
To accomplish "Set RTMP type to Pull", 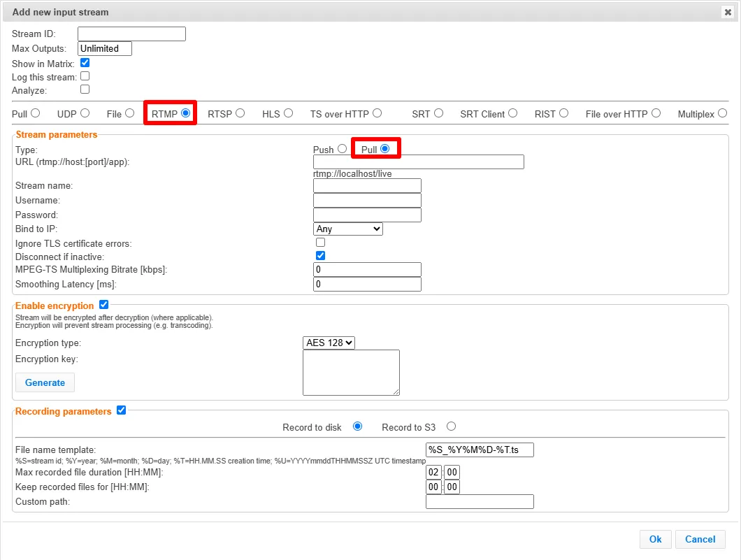I will [385, 149].
